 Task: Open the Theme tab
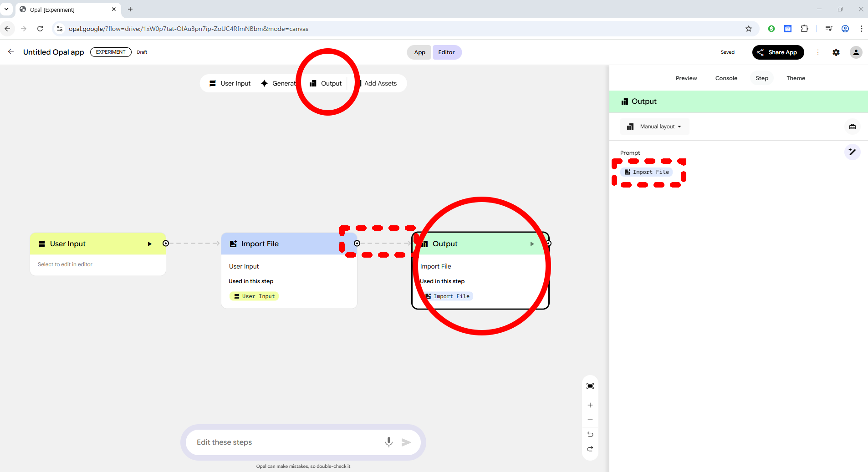(796, 78)
